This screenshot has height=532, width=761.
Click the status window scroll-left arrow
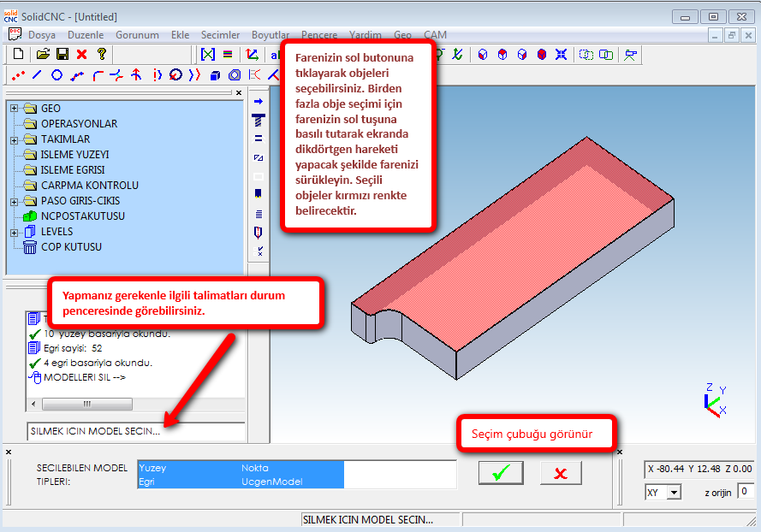tap(33, 404)
